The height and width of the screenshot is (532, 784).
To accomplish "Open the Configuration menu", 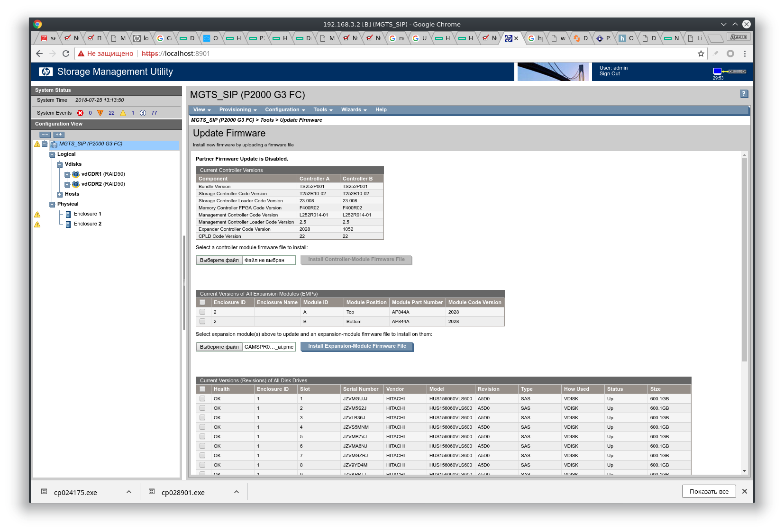I will 285,110.
